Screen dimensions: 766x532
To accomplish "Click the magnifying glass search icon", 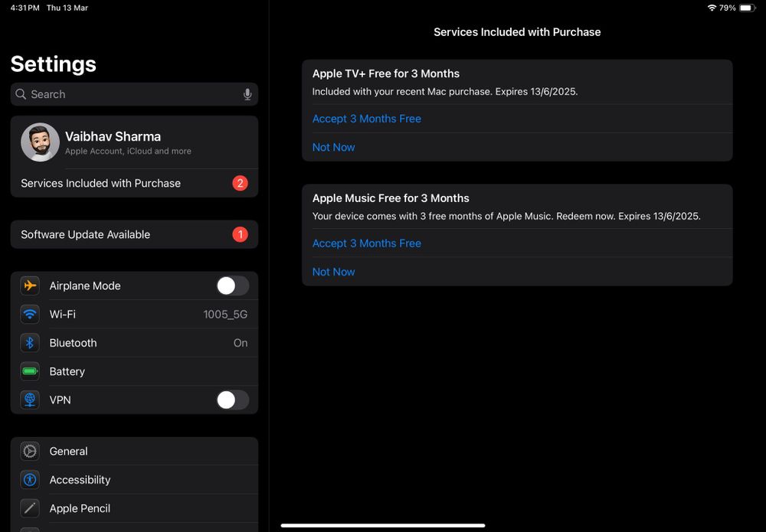I will [x=21, y=94].
